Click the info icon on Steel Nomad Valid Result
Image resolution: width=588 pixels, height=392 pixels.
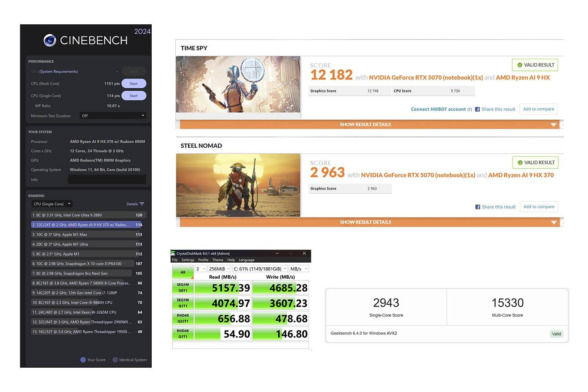pos(520,163)
